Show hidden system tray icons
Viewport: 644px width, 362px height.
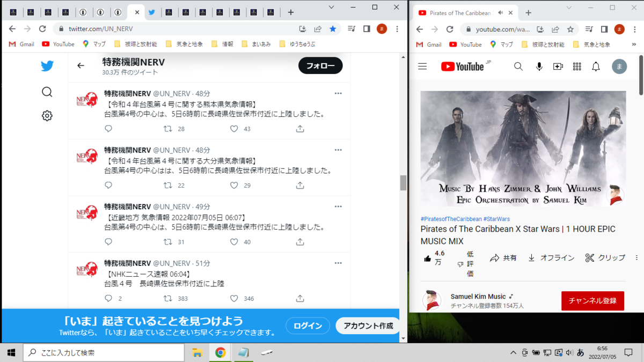tap(513, 353)
